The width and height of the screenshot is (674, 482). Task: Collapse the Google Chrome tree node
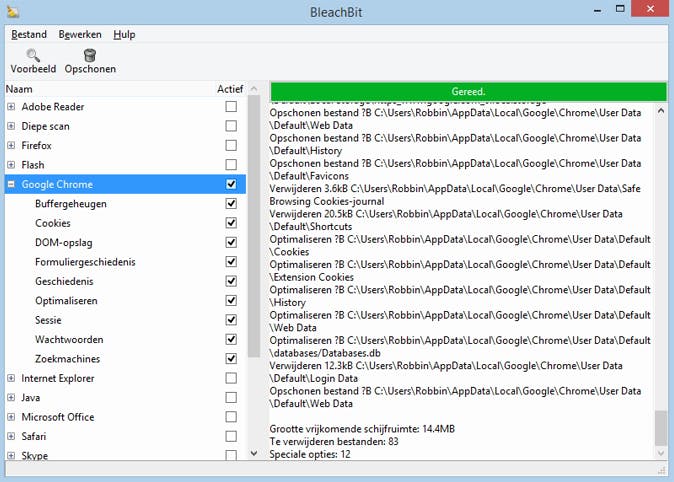[x=11, y=184]
